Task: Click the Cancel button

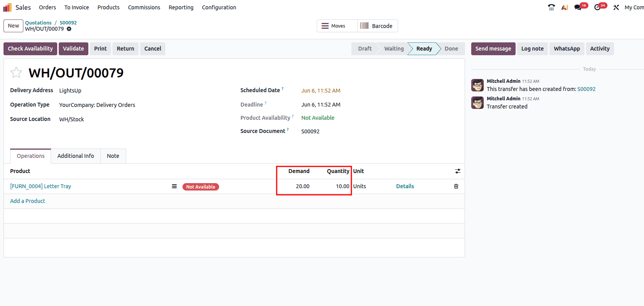Action: [153, 49]
